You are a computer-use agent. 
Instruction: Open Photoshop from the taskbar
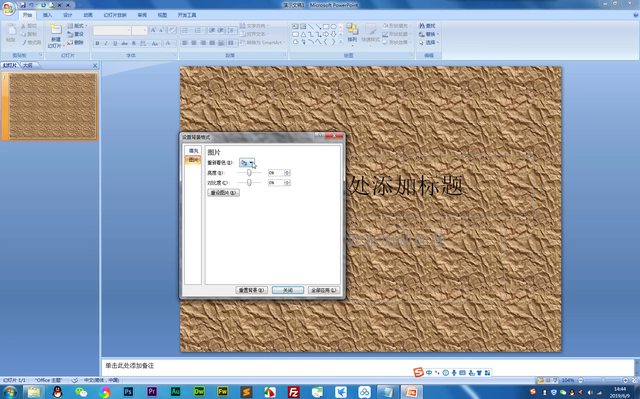(128, 392)
